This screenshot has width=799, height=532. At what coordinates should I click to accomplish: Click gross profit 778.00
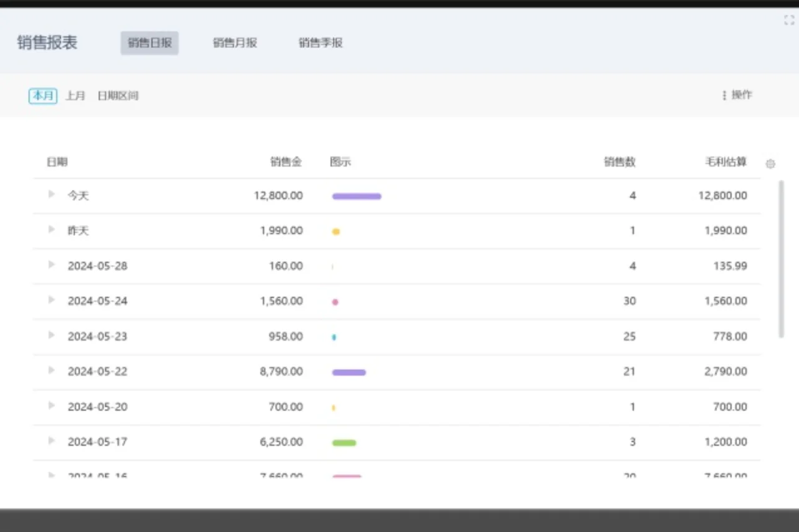click(x=730, y=336)
